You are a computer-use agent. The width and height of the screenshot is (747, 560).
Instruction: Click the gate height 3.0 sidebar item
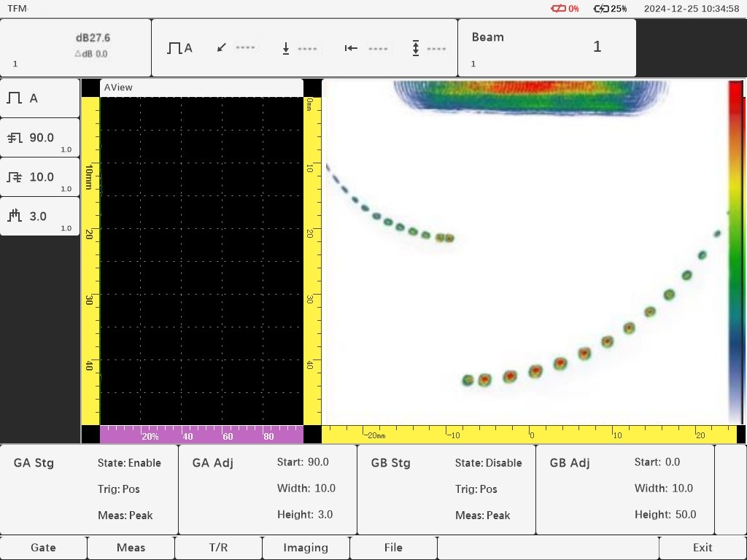click(39, 217)
